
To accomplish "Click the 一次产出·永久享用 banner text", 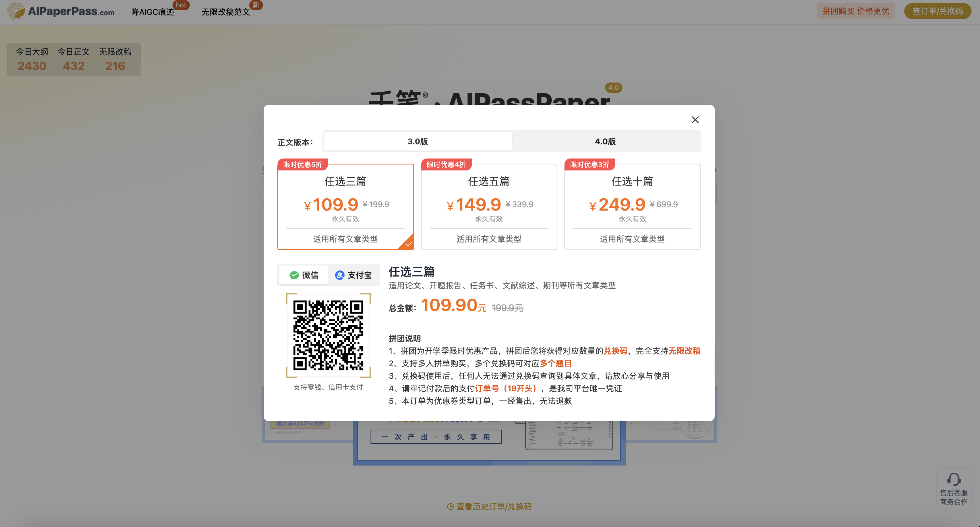I will pos(436,437).
